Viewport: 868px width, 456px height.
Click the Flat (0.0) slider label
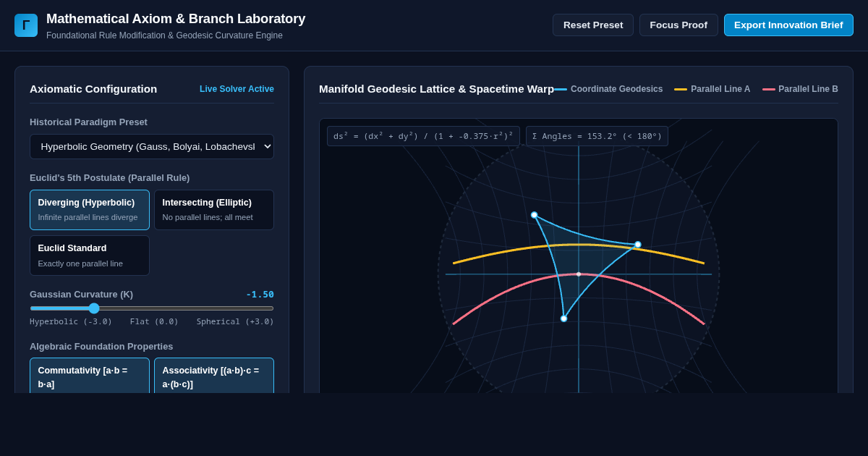154,322
